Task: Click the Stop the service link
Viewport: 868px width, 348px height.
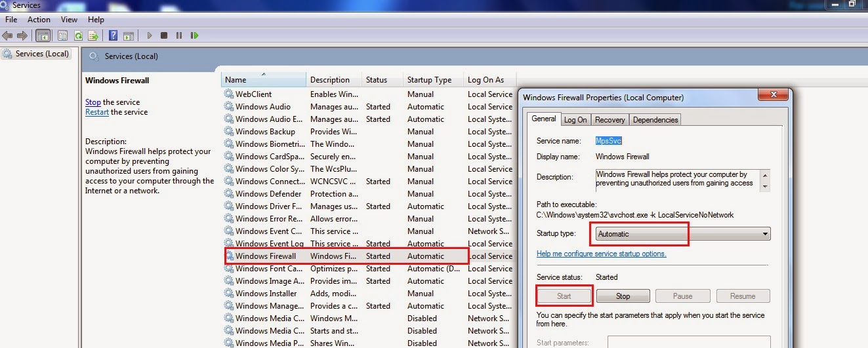Action: tap(93, 102)
